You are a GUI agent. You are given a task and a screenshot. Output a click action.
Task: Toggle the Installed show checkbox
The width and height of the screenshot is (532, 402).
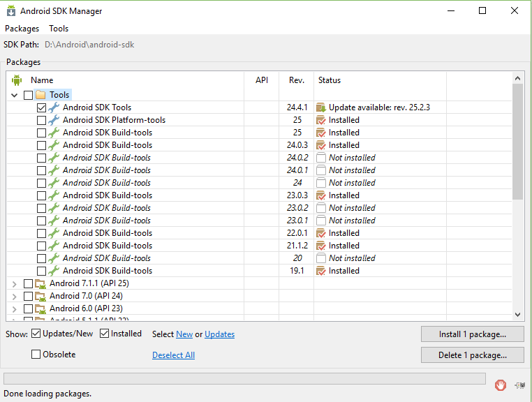tap(104, 334)
